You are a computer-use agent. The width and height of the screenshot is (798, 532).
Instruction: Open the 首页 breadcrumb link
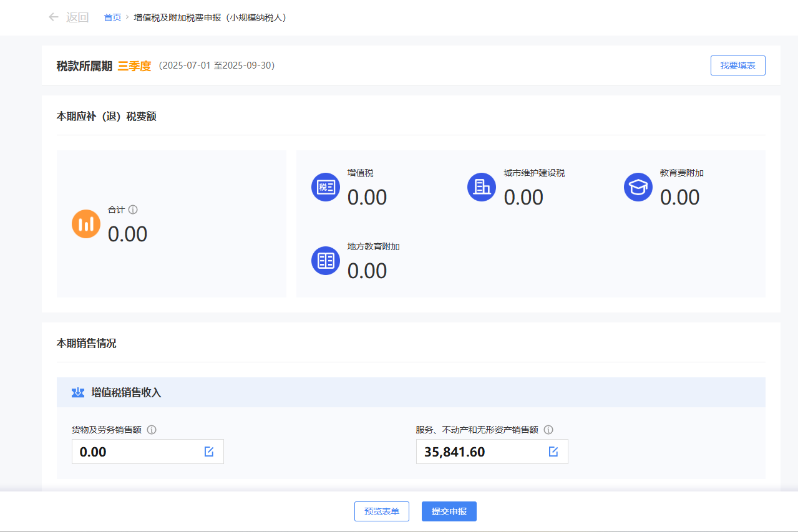(112, 17)
